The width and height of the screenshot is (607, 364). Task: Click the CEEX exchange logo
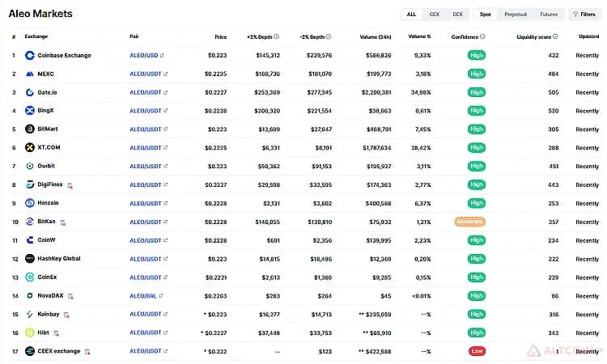pos(30,351)
